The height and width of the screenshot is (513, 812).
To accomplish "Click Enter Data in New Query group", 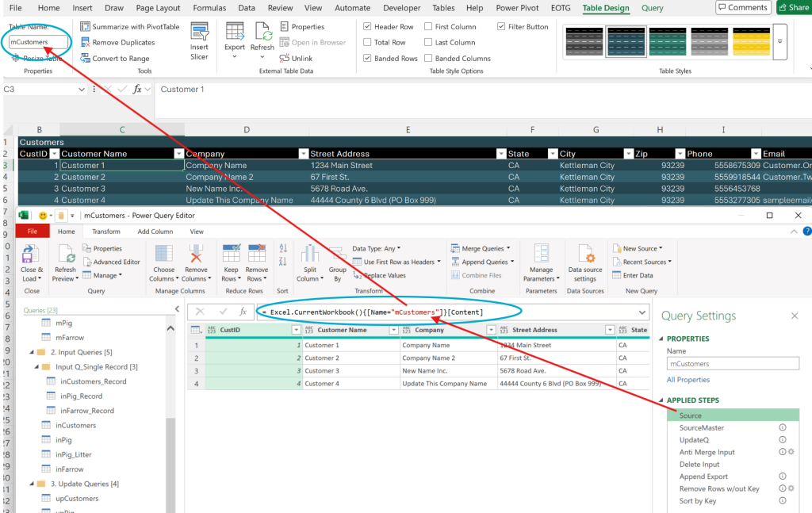I will click(x=632, y=275).
